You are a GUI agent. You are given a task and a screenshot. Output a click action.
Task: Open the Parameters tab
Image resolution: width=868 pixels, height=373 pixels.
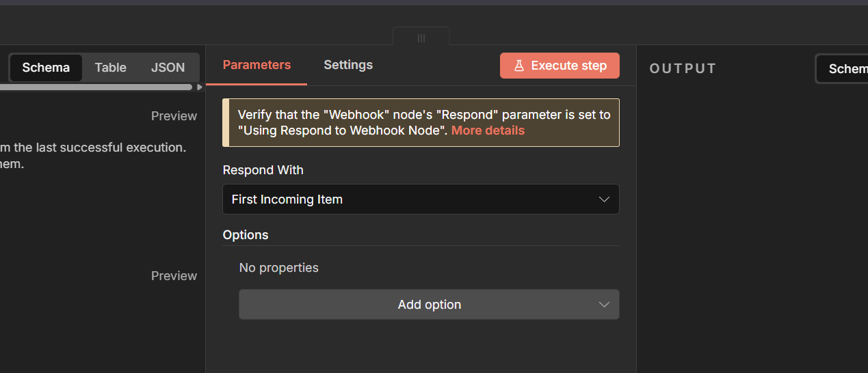coord(257,65)
